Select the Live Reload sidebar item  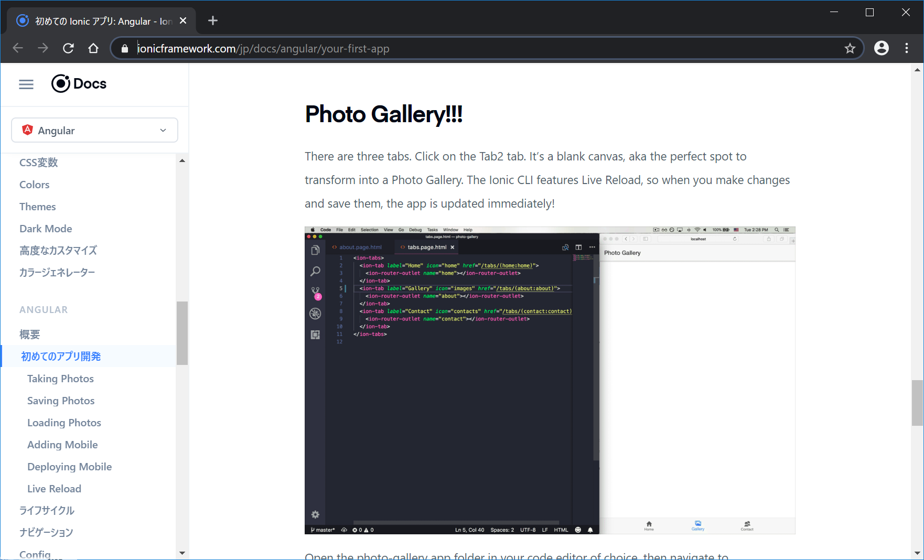click(x=54, y=489)
